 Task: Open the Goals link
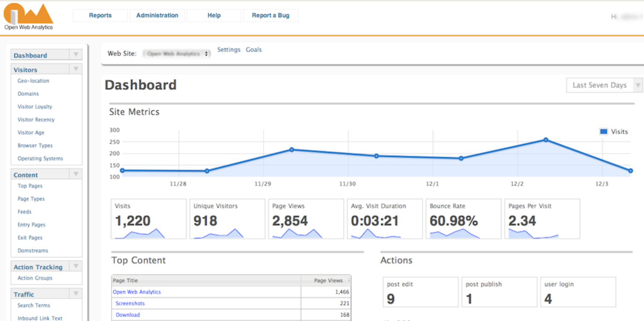tap(254, 50)
